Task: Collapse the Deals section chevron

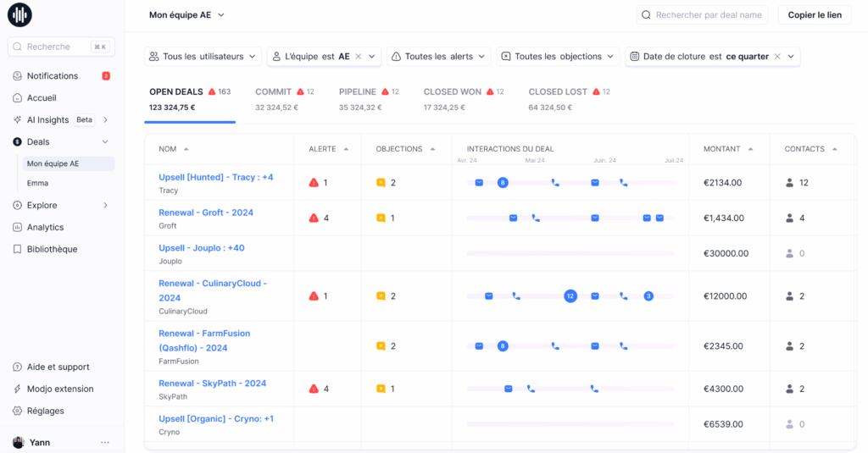Action: [x=105, y=142]
